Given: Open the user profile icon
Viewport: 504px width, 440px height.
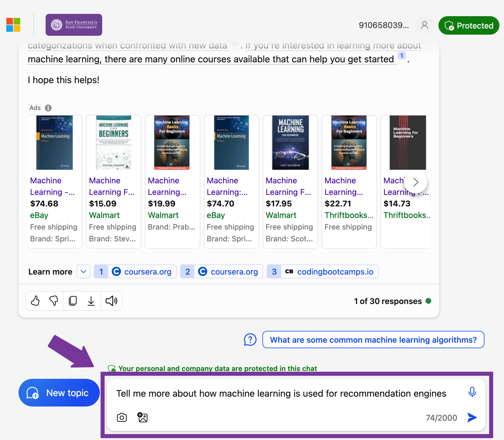Looking at the screenshot, I should coord(424,25).
